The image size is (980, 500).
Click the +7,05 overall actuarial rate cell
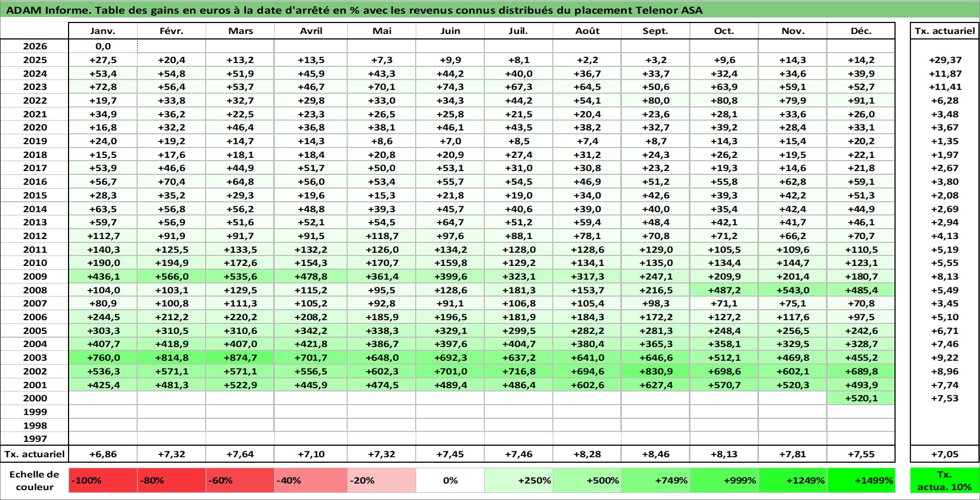(944, 454)
